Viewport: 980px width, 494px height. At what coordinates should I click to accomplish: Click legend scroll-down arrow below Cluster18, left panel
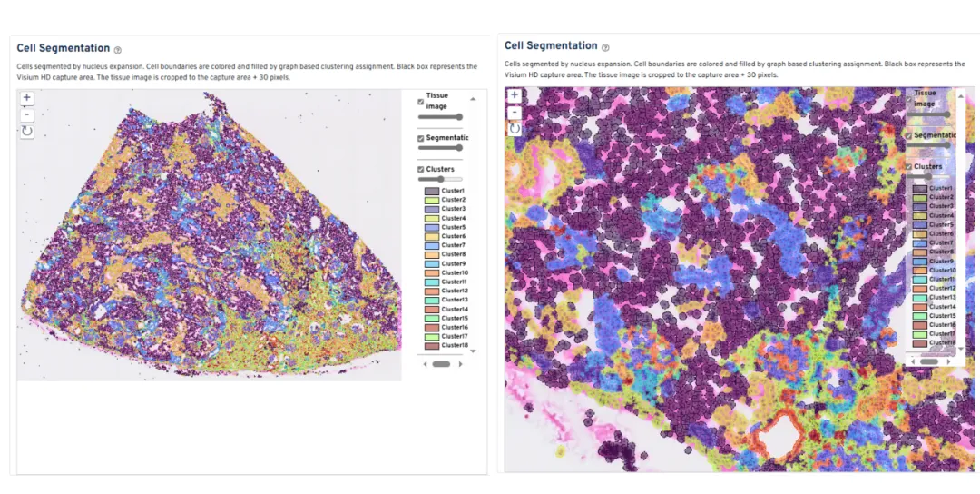[x=473, y=351]
